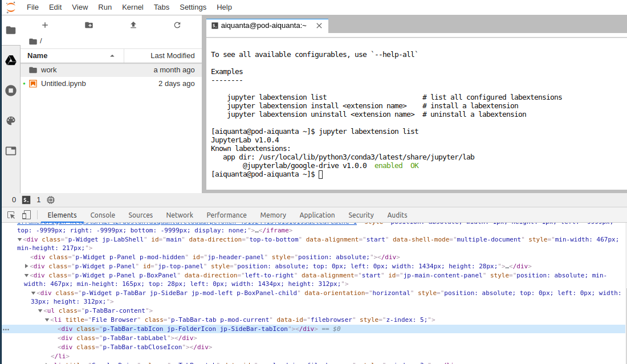Click the work folder icon

coord(33,70)
